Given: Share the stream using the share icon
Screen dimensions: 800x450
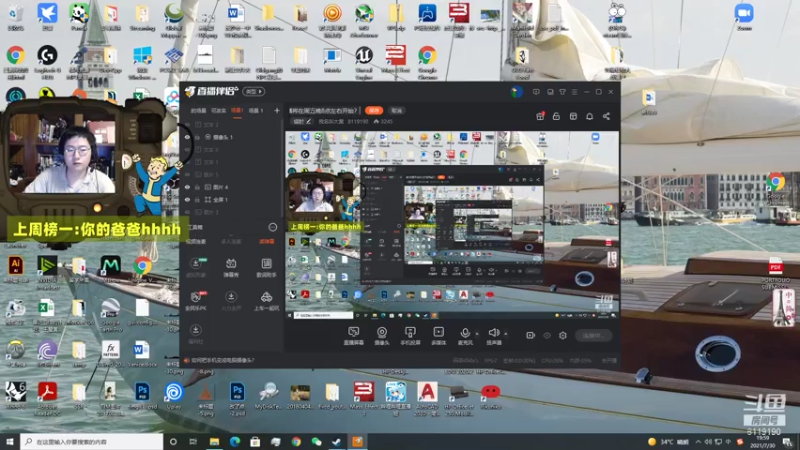Looking at the screenshot, I should click(606, 116).
